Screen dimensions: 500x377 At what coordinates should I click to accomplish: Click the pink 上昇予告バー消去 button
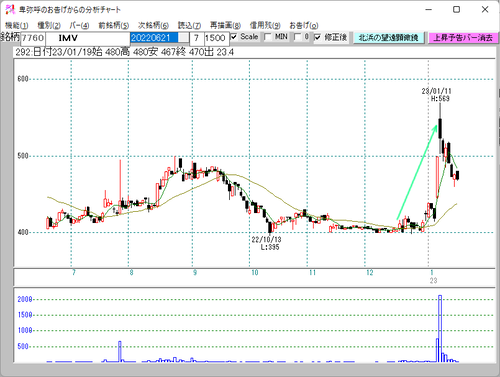[x=463, y=38]
